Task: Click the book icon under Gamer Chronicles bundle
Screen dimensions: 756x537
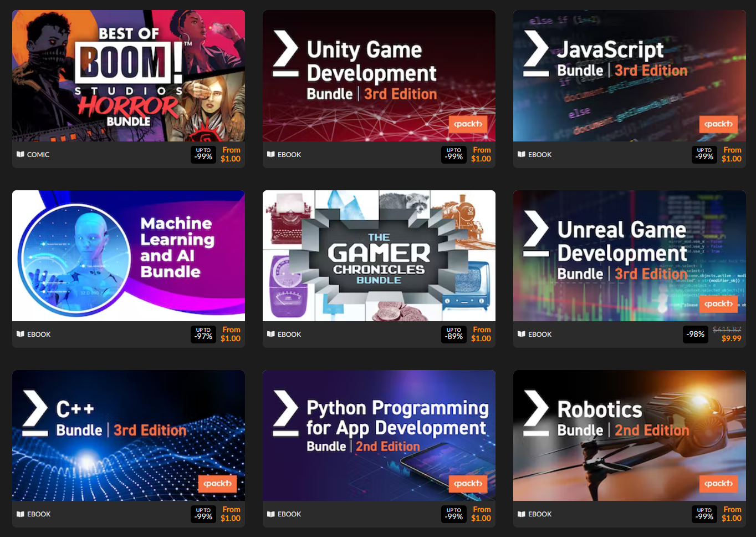Action: [271, 334]
